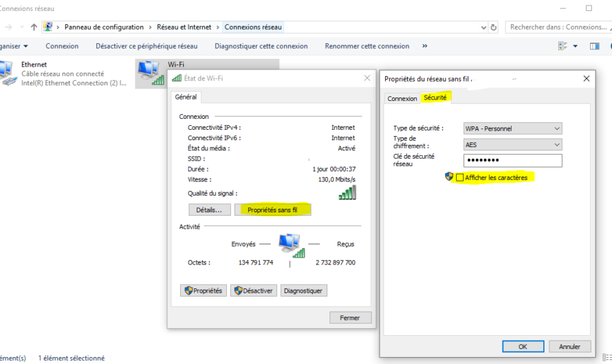
Task: Switch to the Sécurité tab
Action: [x=435, y=98]
